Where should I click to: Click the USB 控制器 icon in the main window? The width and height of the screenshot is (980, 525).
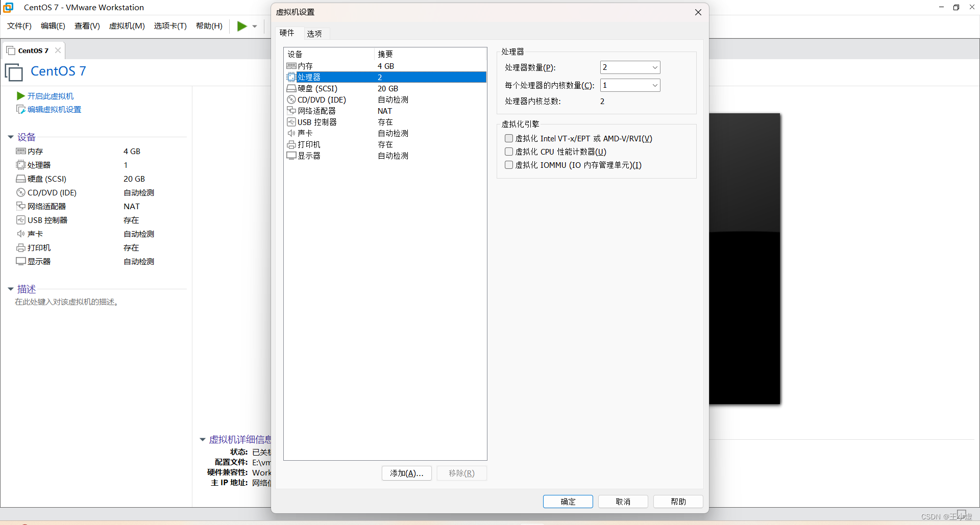click(x=21, y=220)
